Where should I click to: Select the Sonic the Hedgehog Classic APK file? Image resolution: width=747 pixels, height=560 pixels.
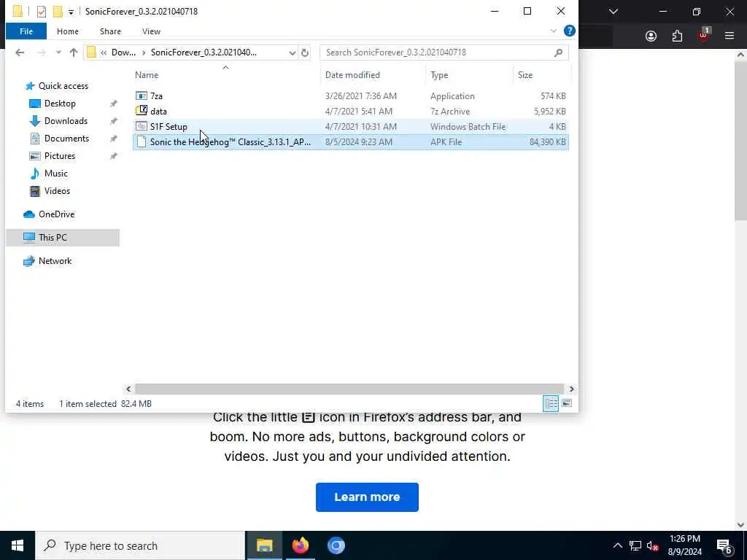(351, 142)
